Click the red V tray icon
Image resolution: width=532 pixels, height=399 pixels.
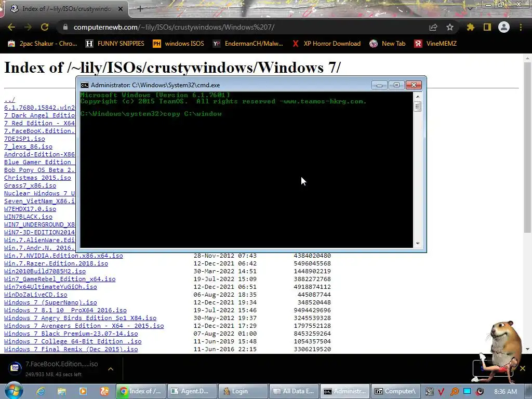tap(441, 392)
